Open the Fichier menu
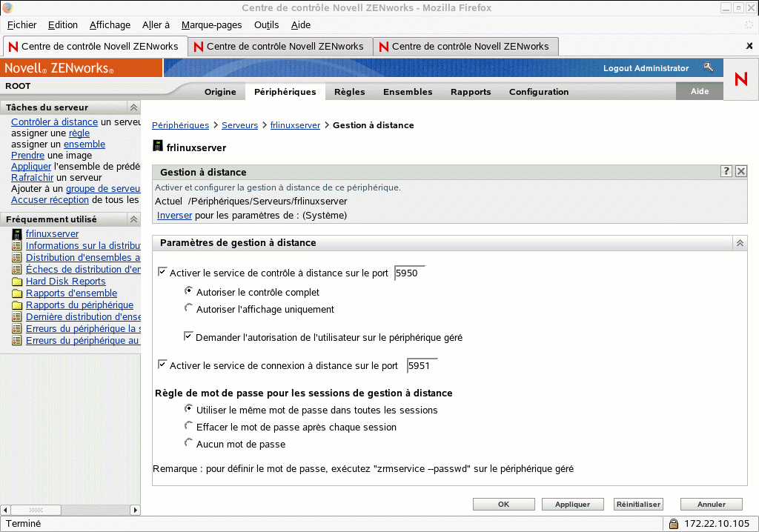The width and height of the screenshot is (759, 532). [x=21, y=25]
